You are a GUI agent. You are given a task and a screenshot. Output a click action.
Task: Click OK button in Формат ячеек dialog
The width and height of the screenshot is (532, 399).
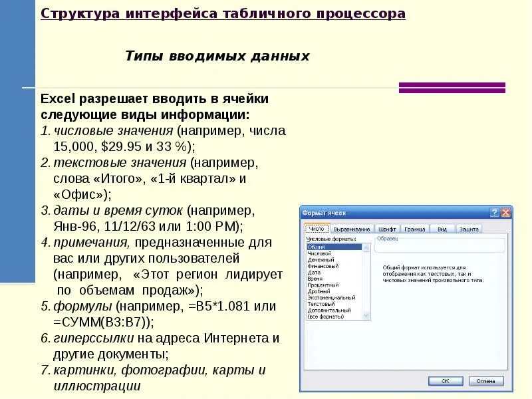pos(446,381)
